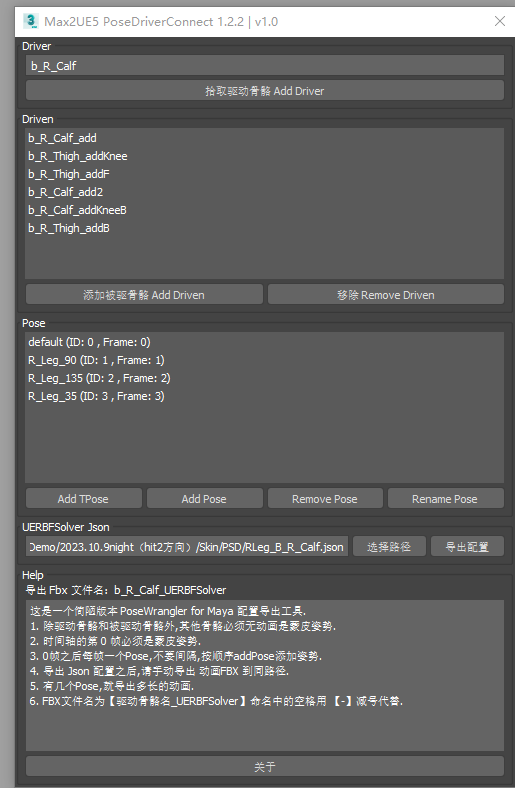
Task: Click the Add TPose button
Action: [x=83, y=499]
